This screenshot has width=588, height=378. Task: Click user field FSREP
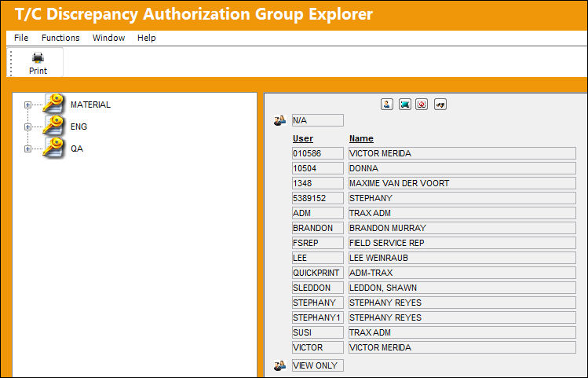(318, 243)
